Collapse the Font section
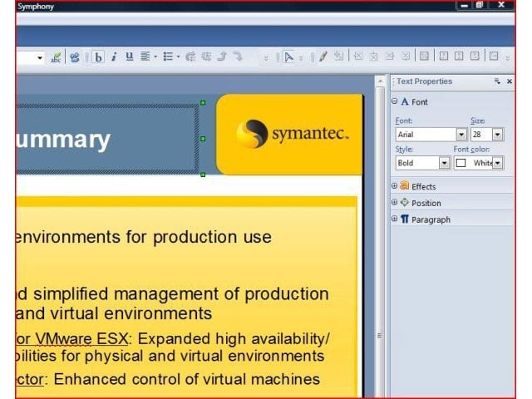This screenshot has width=532, height=399. point(394,101)
